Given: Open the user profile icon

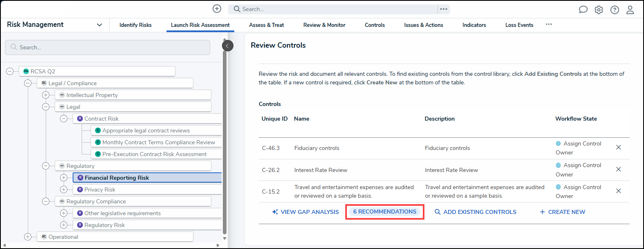Looking at the screenshot, I should (630, 10).
